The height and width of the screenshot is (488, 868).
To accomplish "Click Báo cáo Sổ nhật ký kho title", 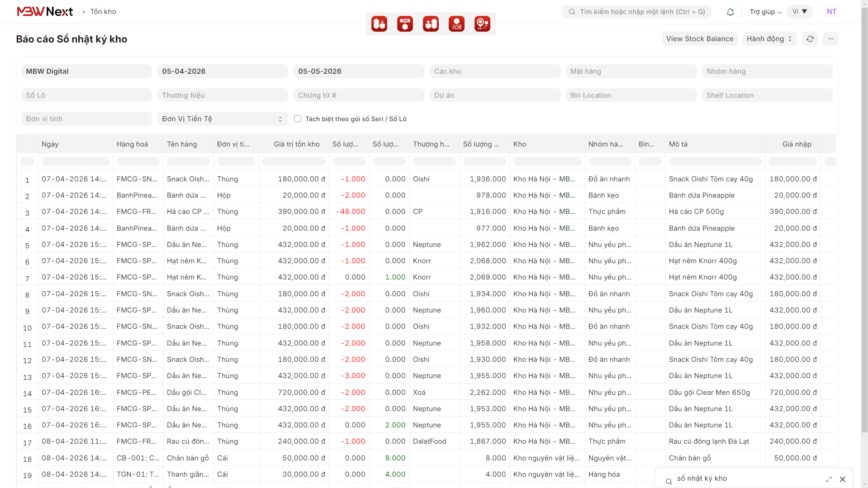I will point(71,39).
